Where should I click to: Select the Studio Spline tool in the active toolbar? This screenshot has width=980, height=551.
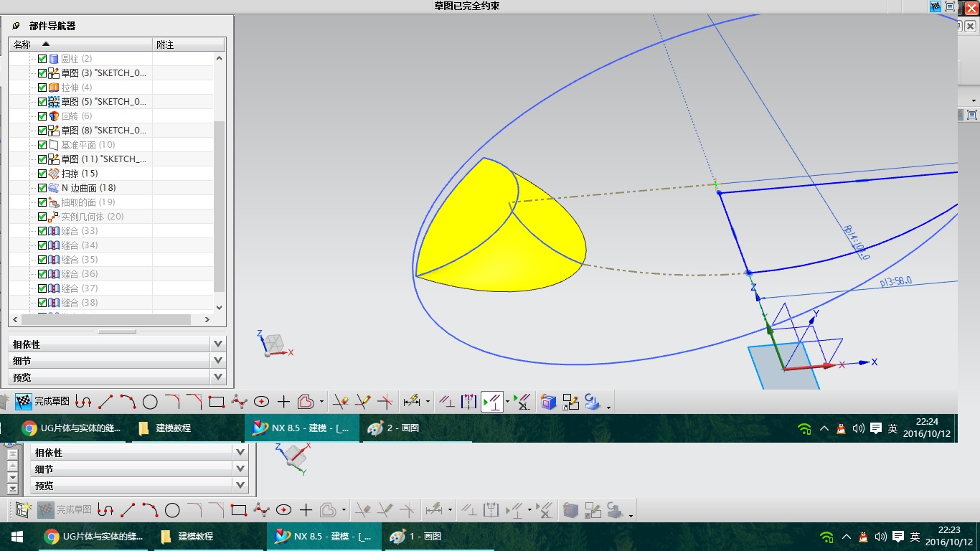click(239, 402)
